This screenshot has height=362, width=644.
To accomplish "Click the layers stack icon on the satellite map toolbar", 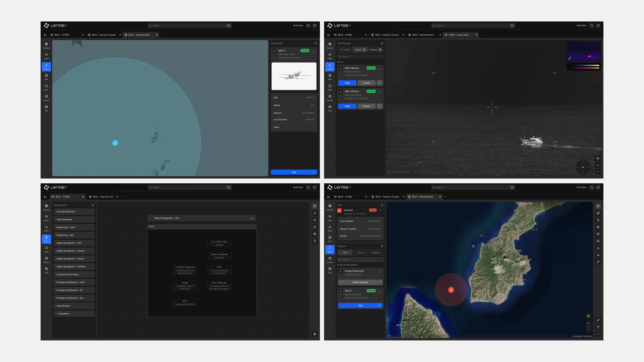I will pyautogui.click(x=598, y=206).
